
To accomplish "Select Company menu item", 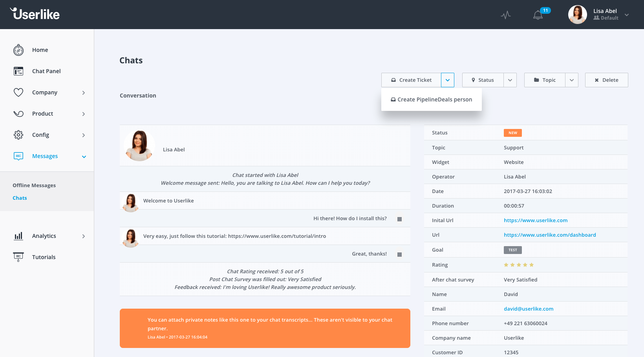I will click(45, 92).
